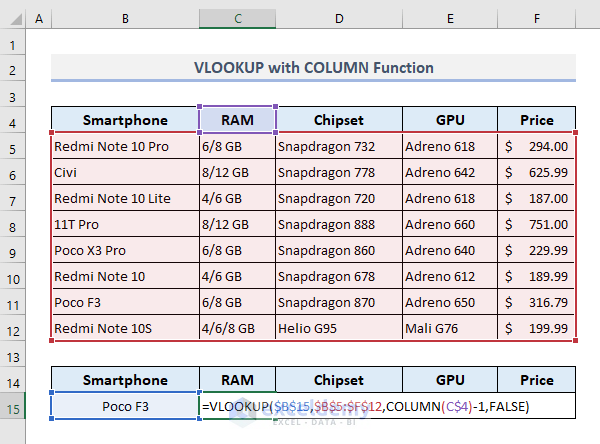
Task: Click the 'Snapdragon 678' cell
Action: coord(339,276)
